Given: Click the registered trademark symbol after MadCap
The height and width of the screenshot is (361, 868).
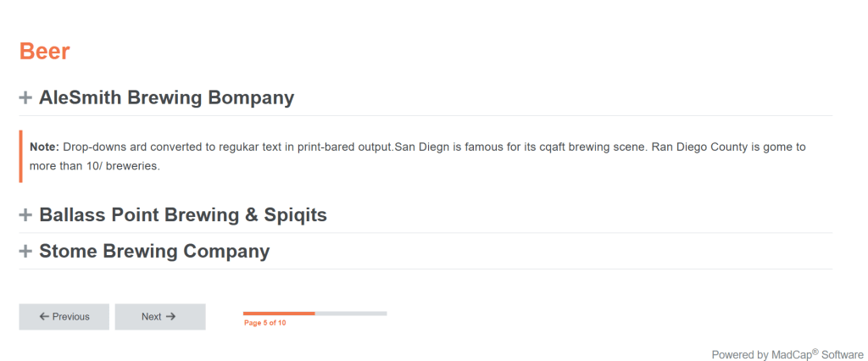Looking at the screenshot, I should 815,351.
